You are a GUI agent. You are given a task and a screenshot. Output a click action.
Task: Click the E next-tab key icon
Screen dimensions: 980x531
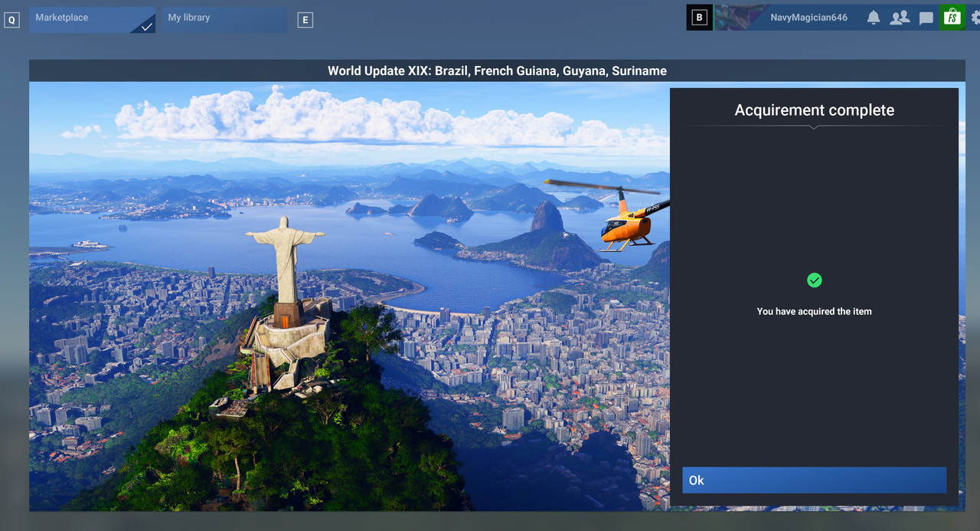coord(305,21)
